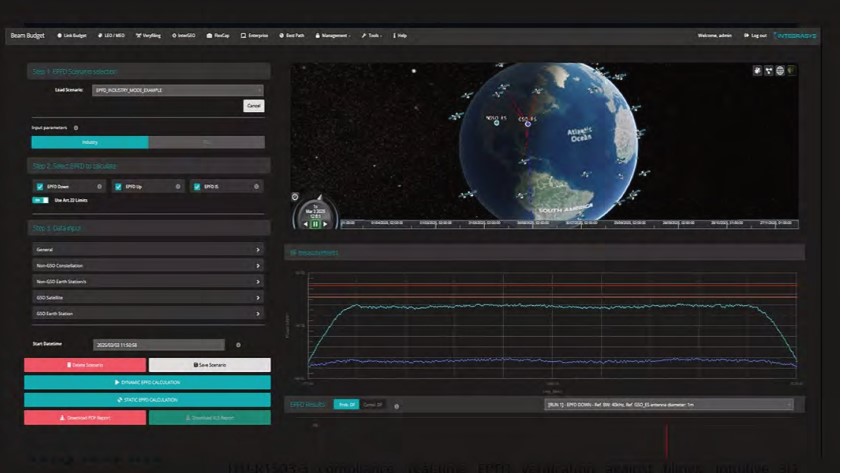The width and height of the screenshot is (841, 473).
Task: Click the info icon beside EPFD results toggle
Action: [x=397, y=405]
